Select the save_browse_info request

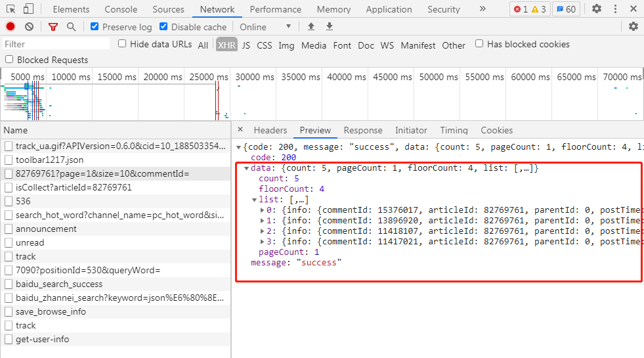116,311
